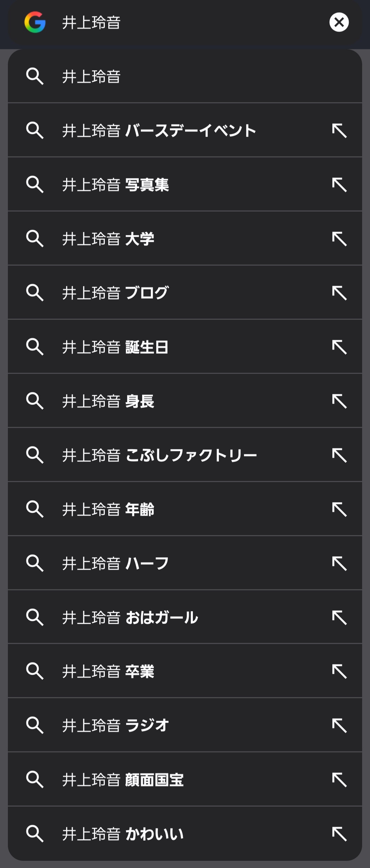This screenshot has width=370, height=868.
Task: Search for 井上玲音 ラジオ
Action: click(185, 725)
